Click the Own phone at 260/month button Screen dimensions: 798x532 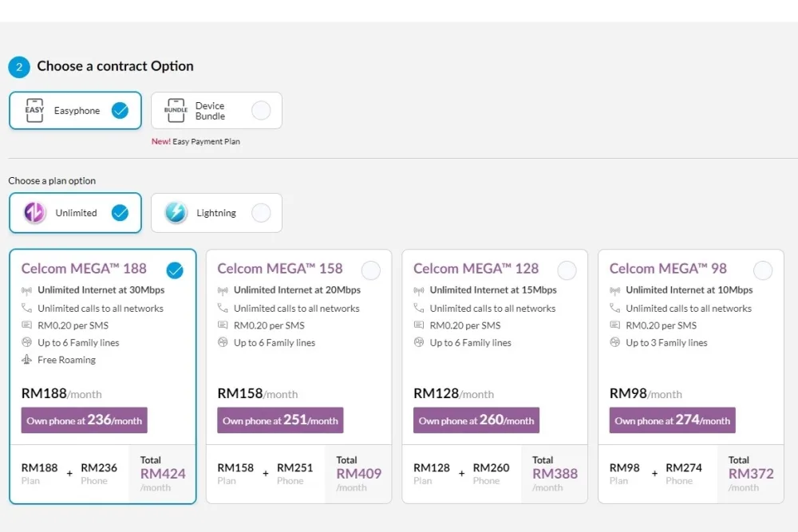(476, 420)
